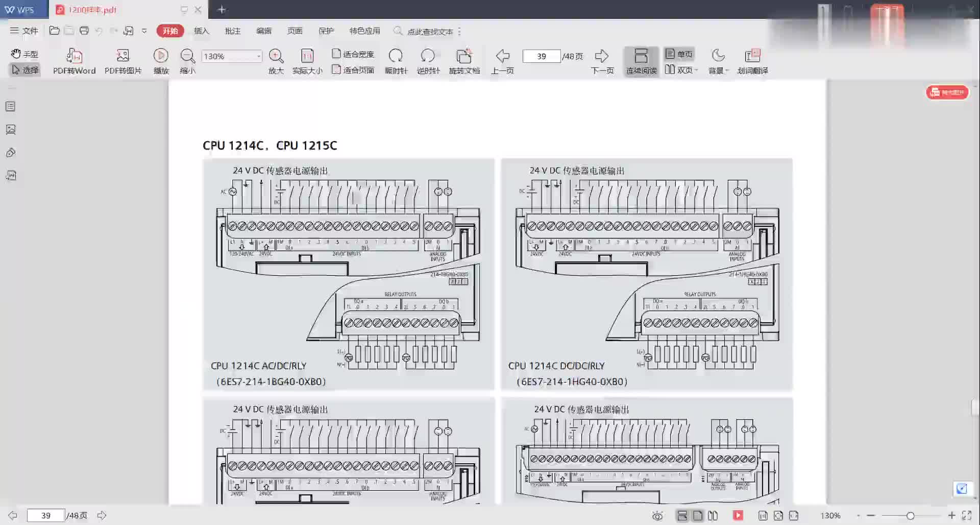Open the outline panel in sidebar
The height and width of the screenshot is (525, 980).
pos(11,106)
